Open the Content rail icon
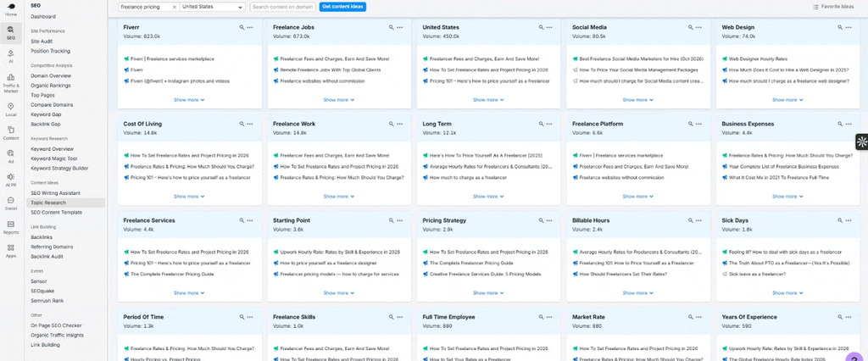Image resolution: width=868 pixels, height=361 pixels. [x=10, y=133]
